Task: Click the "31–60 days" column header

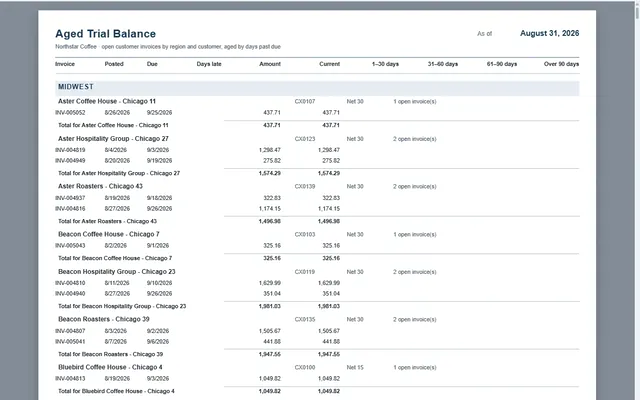Action: (x=443, y=64)
